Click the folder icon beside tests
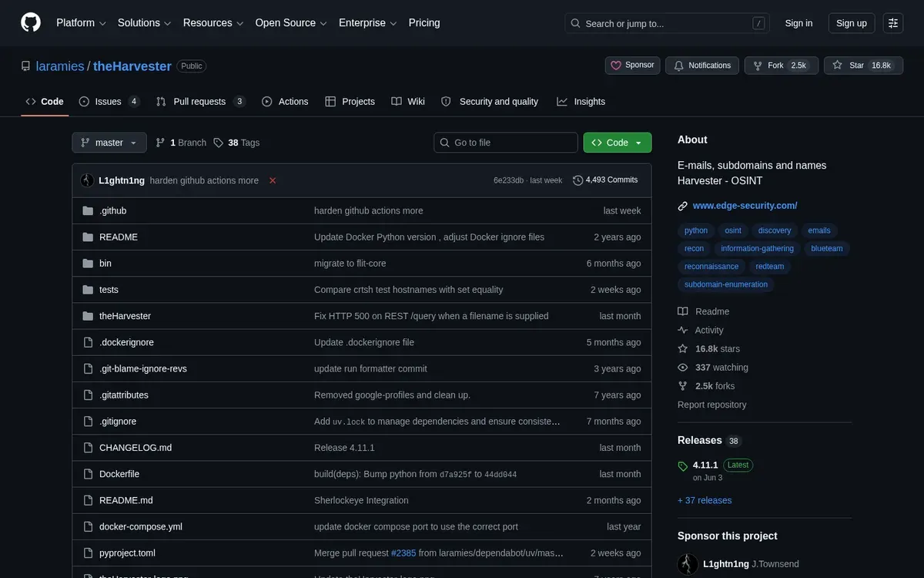The height and width of the screenshot is (578, 924). click(x=88, y=290)
